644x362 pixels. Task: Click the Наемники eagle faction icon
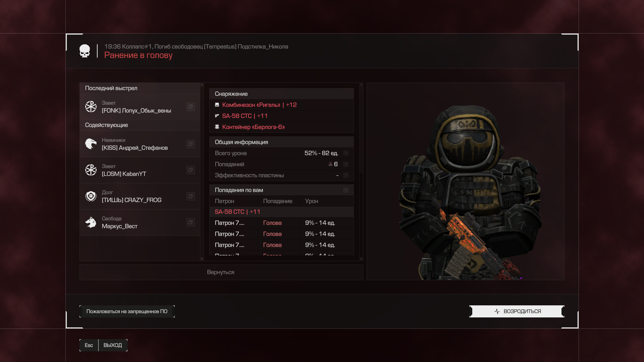(x=91, y=144)
